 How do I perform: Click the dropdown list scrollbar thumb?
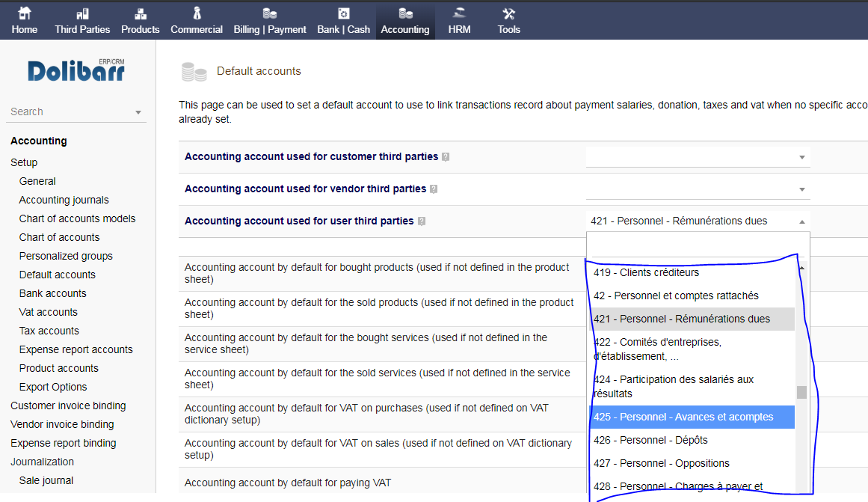[x=801, y=393]
